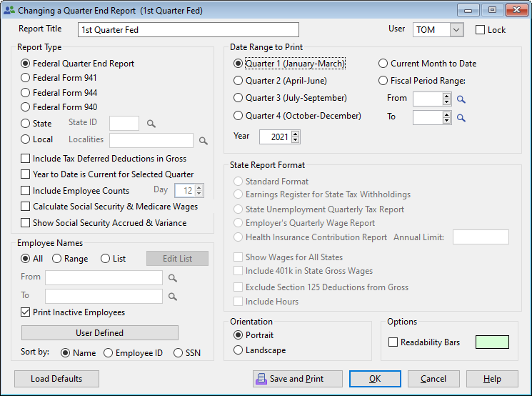Click the Employee Names From lookup icon
Screen dimensions: 532x396
point(172,278)
